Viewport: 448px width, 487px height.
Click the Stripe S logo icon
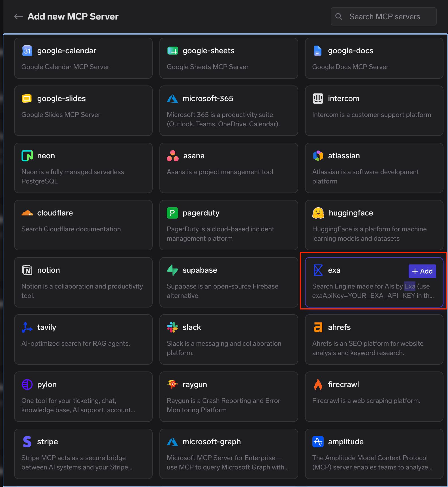click(27, 442)
